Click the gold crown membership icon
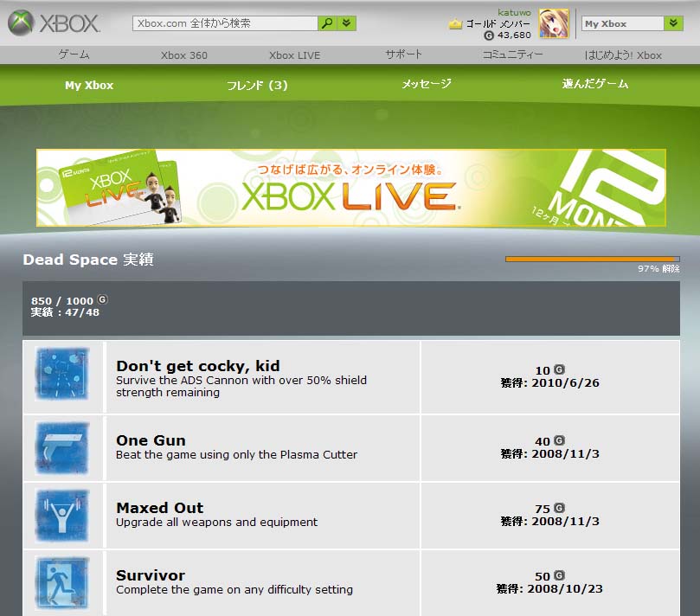700x616 pixels. (455, 23)
